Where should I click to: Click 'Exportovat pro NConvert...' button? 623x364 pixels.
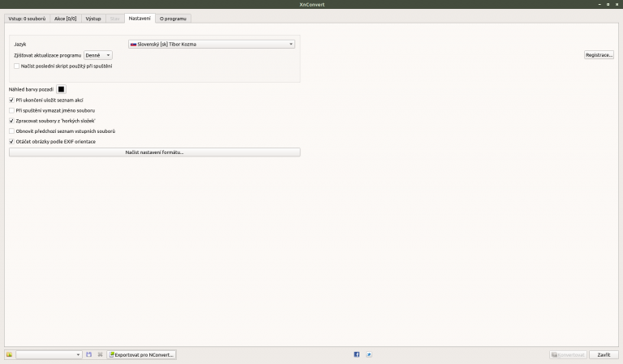click(141, 354)
